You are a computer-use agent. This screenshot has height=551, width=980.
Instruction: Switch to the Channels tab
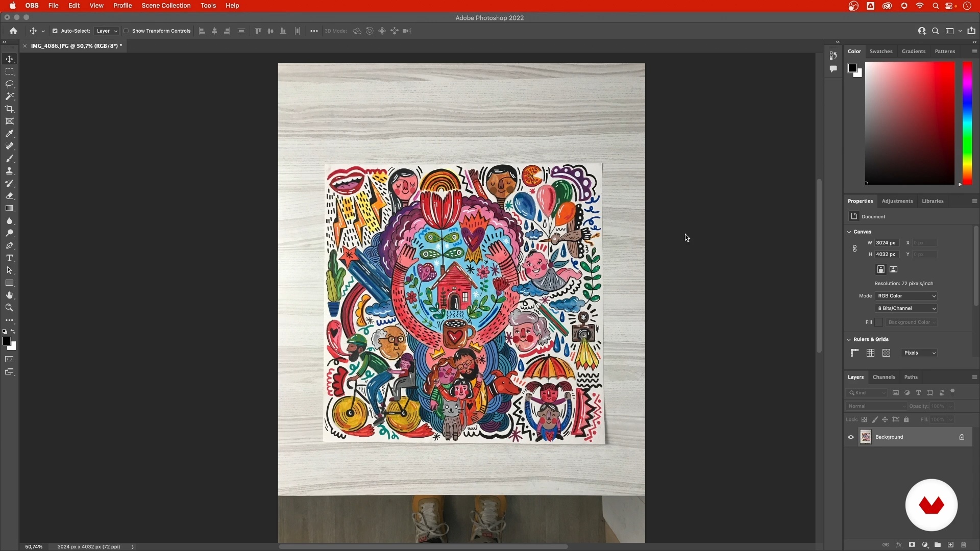(884, 377)
